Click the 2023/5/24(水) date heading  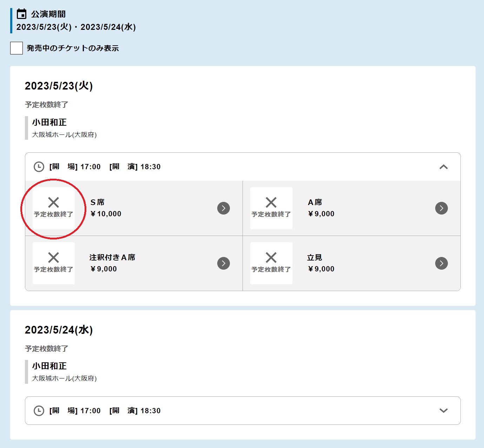coord(59,330)
